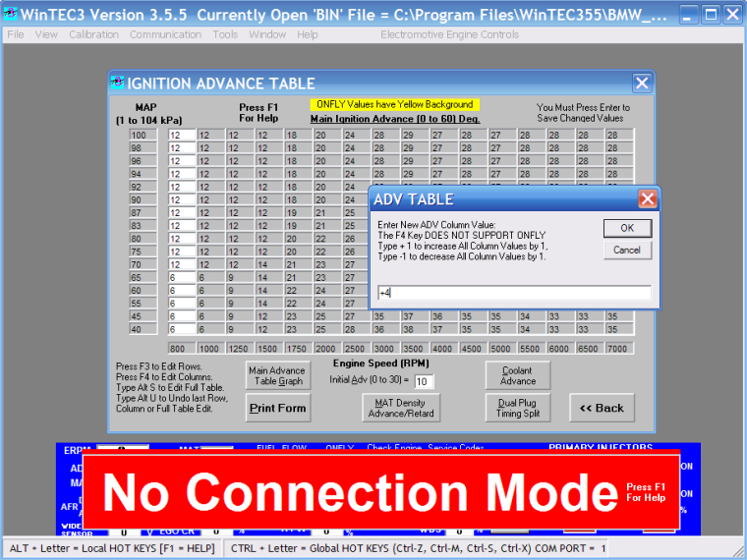Click the 87 kPa MAP row label

(143, 213)
